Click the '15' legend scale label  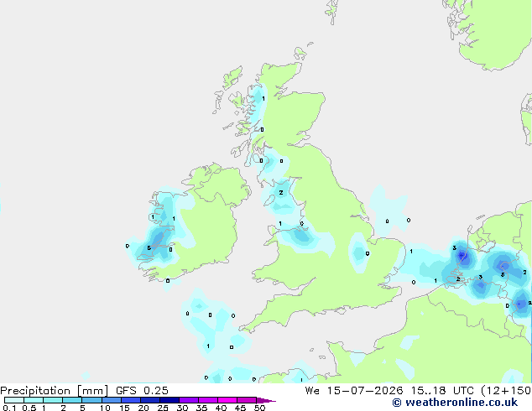pos(124,408)
